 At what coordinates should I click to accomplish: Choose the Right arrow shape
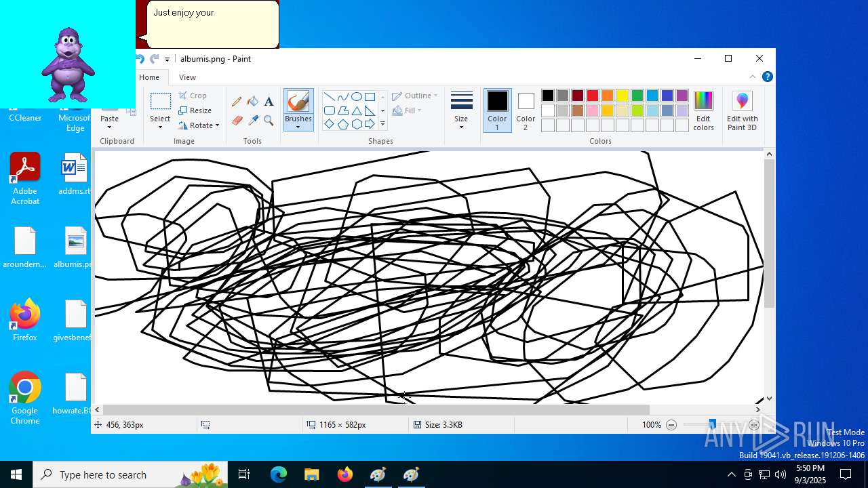pyautogui.click(x=370, y=124)
